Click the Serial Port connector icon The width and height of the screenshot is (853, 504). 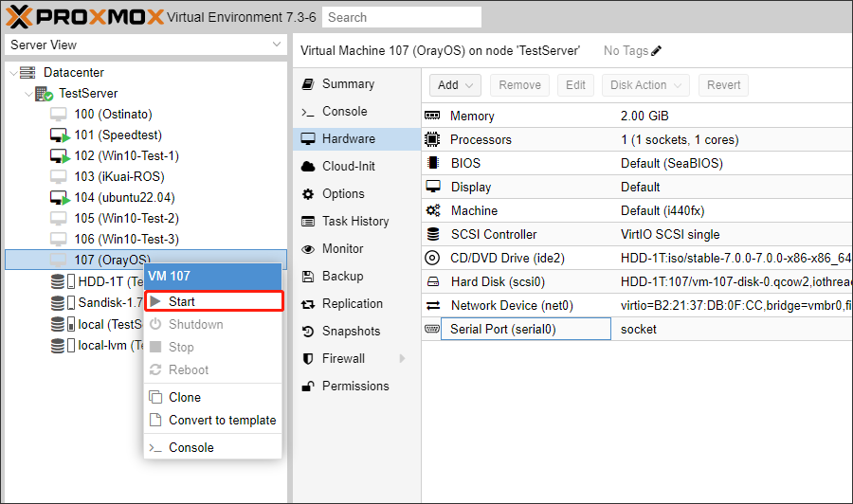[432, 329]
